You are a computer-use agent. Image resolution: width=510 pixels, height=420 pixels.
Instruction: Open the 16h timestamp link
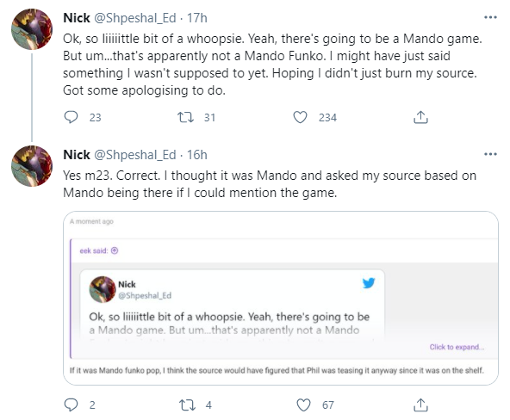[x=196, y=155]
